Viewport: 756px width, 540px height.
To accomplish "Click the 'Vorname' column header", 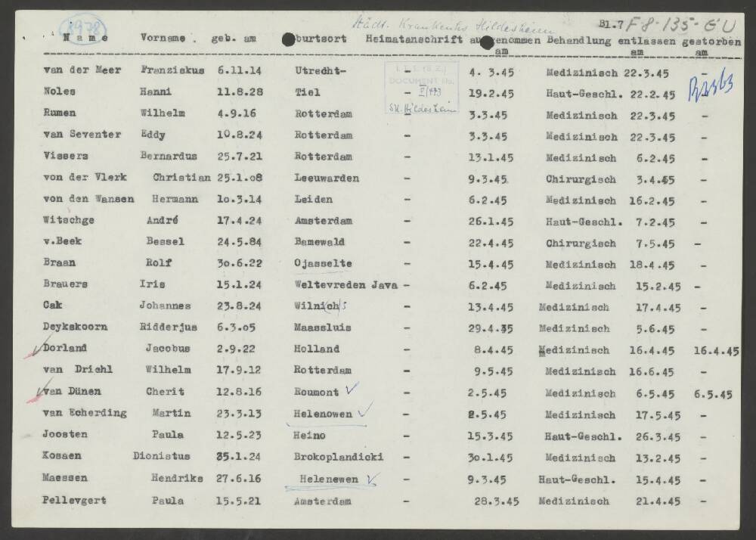I will coord(162,38).
